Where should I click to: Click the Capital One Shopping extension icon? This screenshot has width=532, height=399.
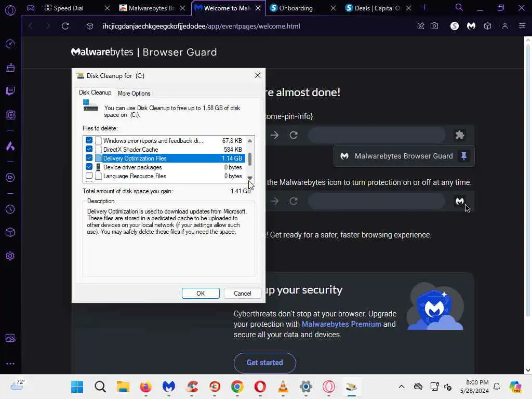pyautogui.click(x=455, y=26)
